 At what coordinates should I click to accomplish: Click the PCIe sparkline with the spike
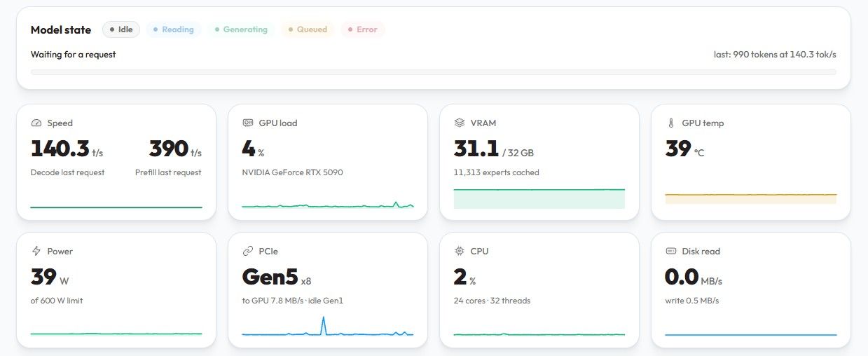coord(328,327)
